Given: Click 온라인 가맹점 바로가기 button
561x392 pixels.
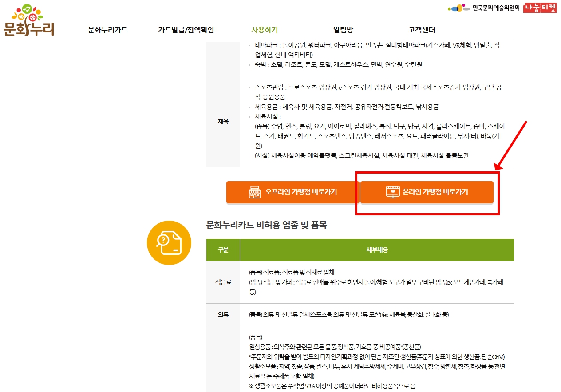Looking at the screenshot, I should point(427,192).
